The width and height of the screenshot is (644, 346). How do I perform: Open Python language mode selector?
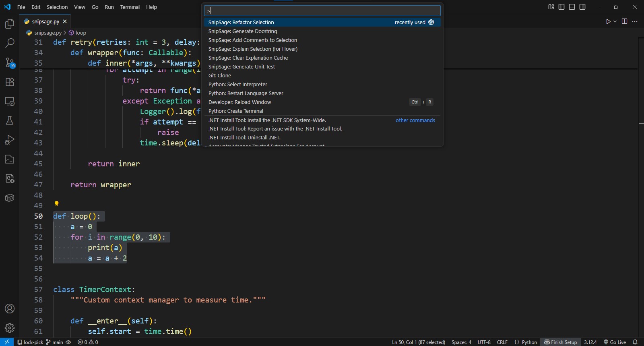point(529,342)
